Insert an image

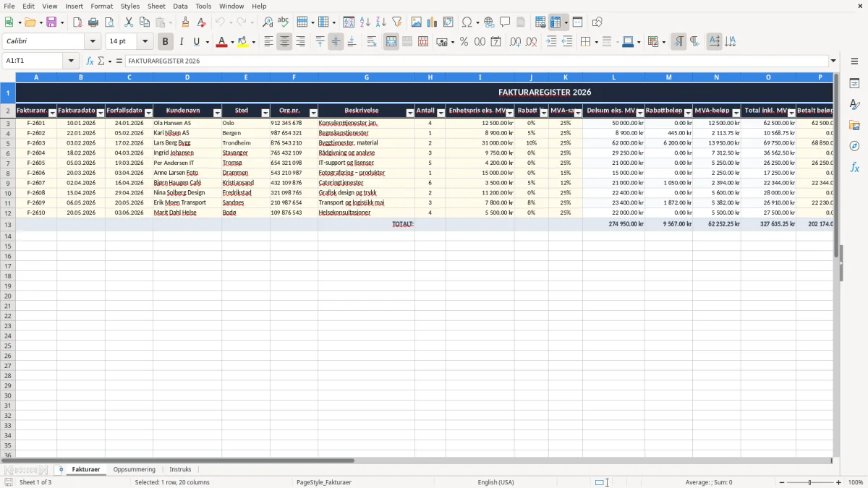click(417, 22)
